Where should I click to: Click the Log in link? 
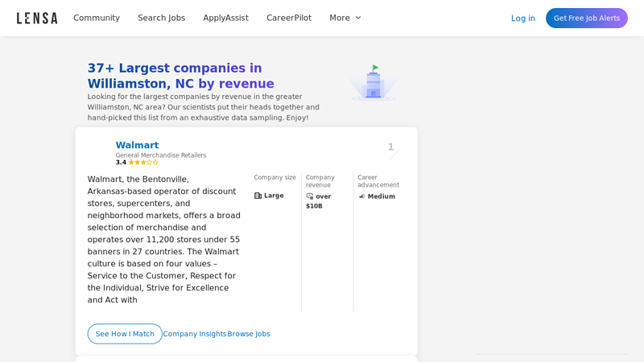522,18
